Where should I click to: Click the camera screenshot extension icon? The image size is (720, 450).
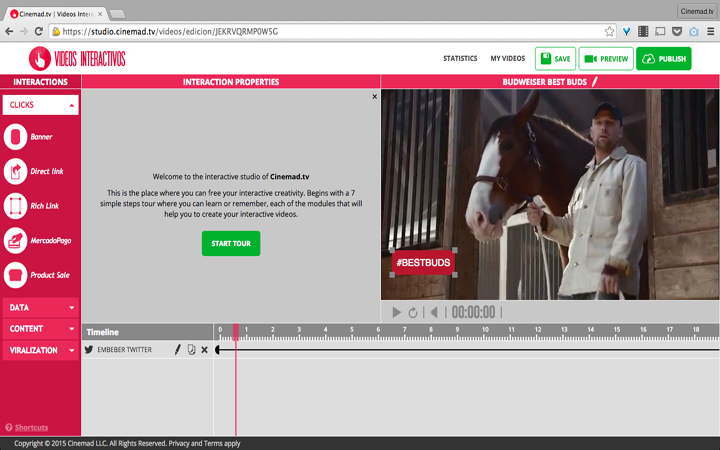(694, 31)
